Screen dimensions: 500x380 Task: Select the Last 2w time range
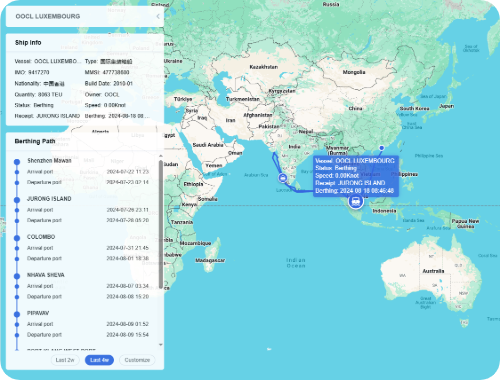[x=65, y=360]
